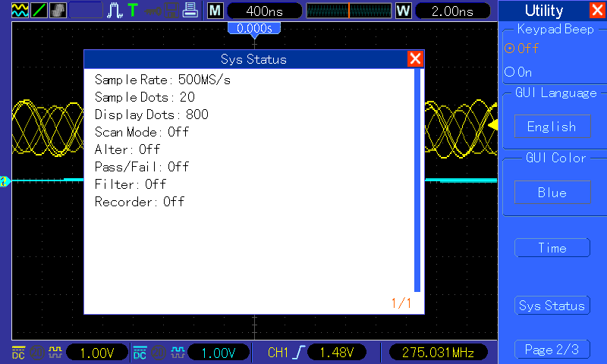Click the Sample Rate: 500MS/s line
This screenshot has height=364, width=607.
162,80
